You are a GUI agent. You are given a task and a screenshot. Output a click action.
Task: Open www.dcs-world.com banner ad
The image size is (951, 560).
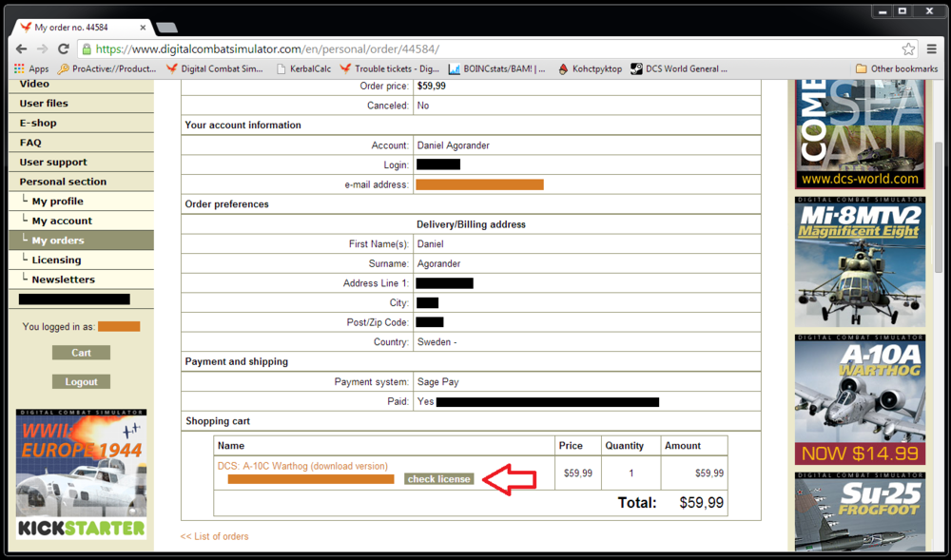click(x=860, y=135)
